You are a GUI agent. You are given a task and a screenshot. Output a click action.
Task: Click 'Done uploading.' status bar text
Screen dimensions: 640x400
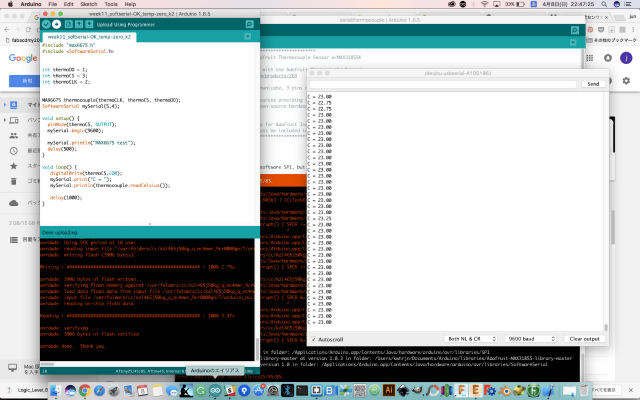(x=60, y=233)
